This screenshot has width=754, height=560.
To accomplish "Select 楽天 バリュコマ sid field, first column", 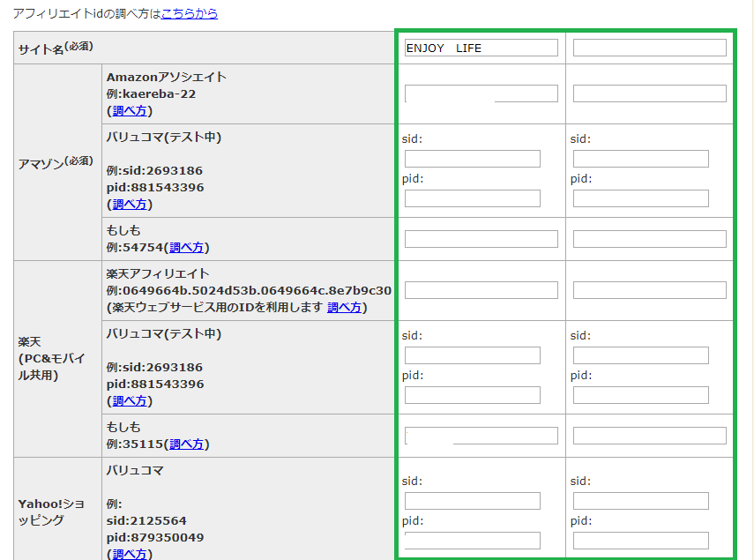I will click(x=472, y=355).
